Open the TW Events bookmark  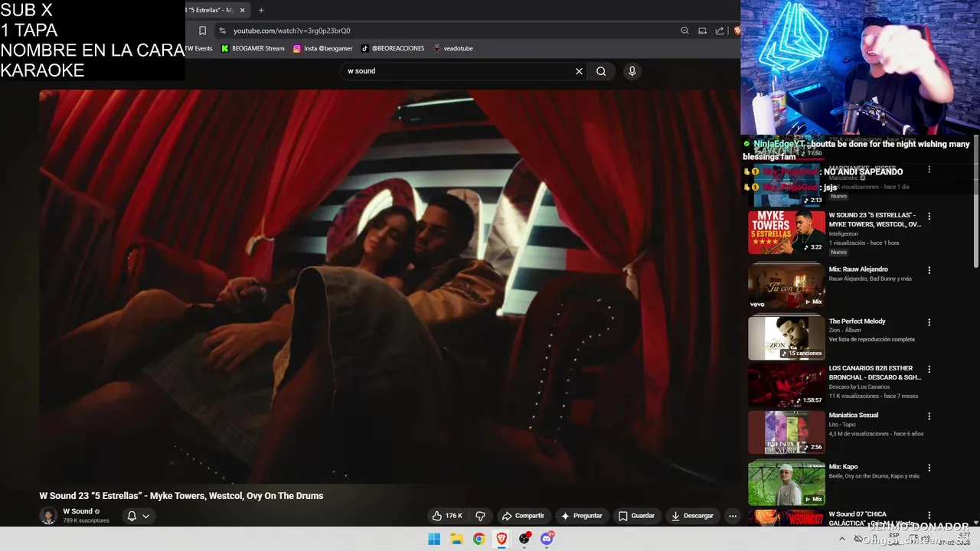click(x=199, y=48)
